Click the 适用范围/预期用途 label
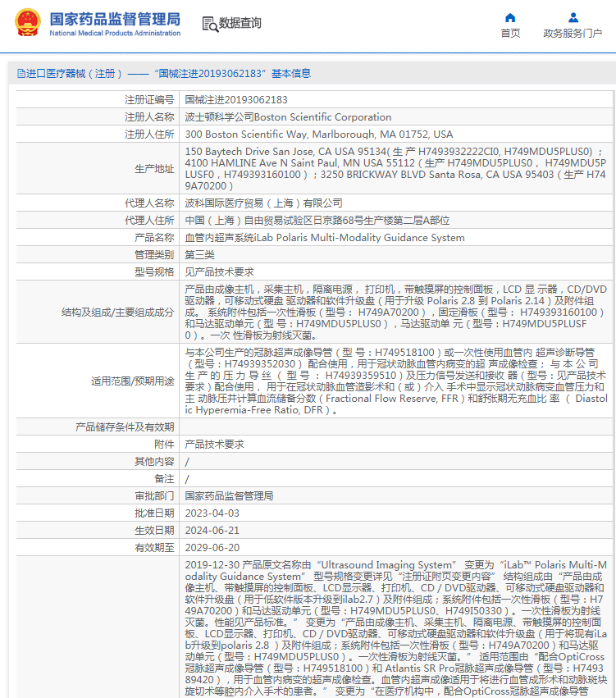Screen dimensions: 616x698 pyautogui.click(x=132, y=381)
